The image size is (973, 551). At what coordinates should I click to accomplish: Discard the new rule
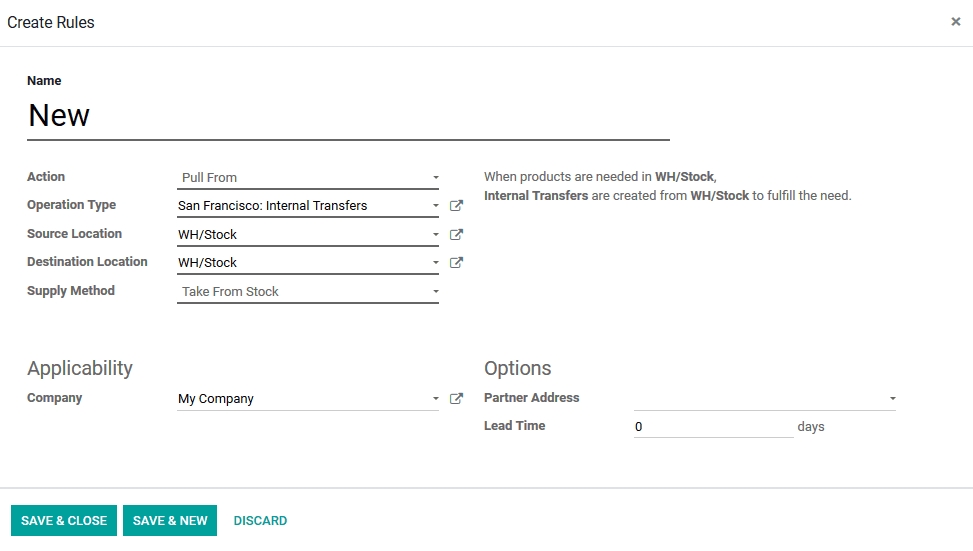tap(260, 521)
